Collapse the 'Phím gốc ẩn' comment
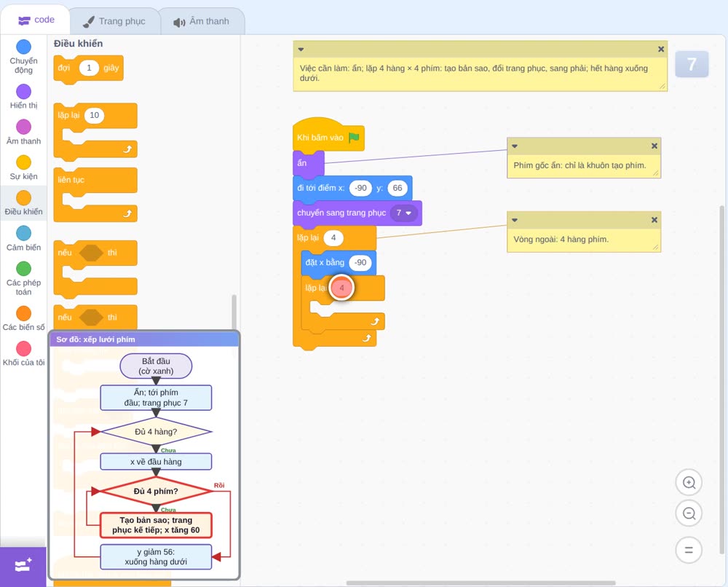This screenshot has height=587, width=728. pyautogui.click(x=515, y=146)
